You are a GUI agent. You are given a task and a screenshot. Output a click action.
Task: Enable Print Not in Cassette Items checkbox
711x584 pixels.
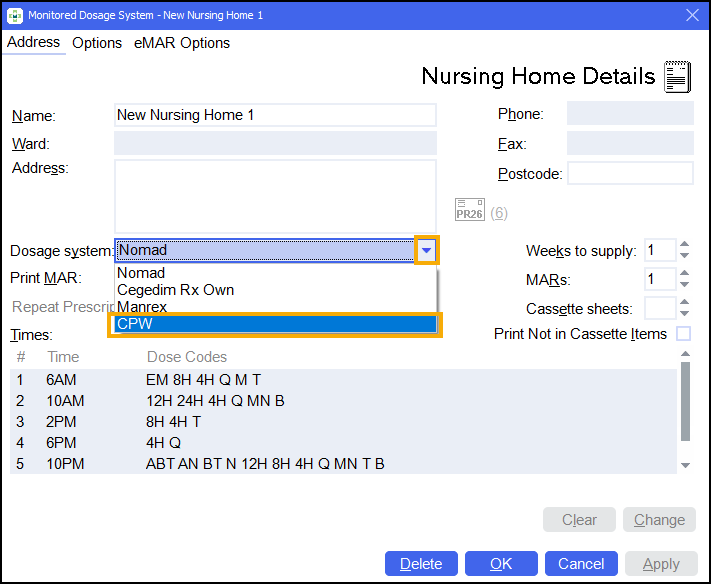pos(684,334)
